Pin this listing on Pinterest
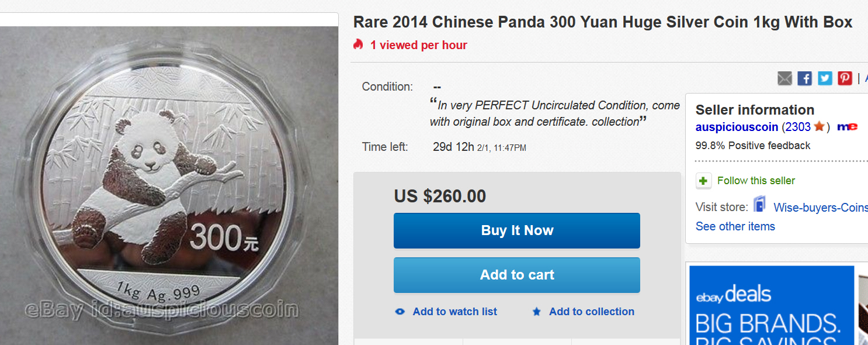This screenshot has width=868, height=345. (x=845, y=78)
